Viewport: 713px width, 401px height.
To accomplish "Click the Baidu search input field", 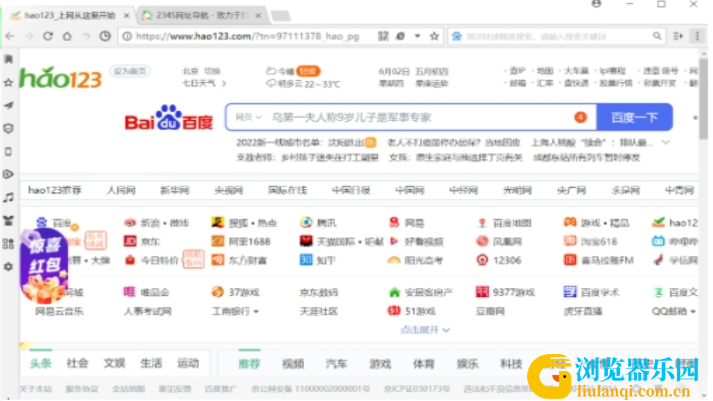I will pyautogui.click(x=411, y=117).
